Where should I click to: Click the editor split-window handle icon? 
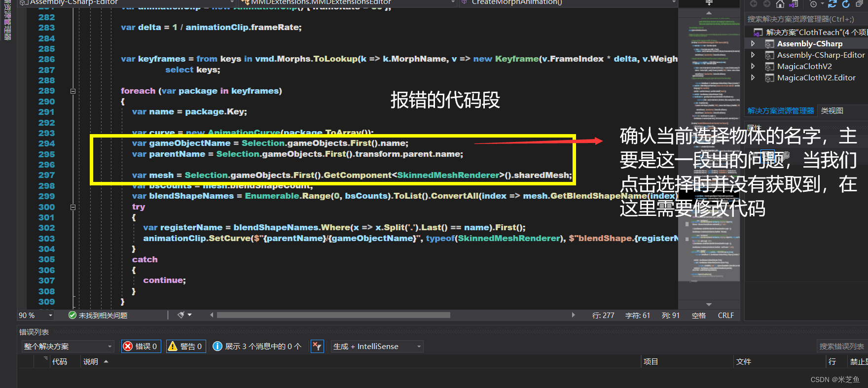pos(709,3)
